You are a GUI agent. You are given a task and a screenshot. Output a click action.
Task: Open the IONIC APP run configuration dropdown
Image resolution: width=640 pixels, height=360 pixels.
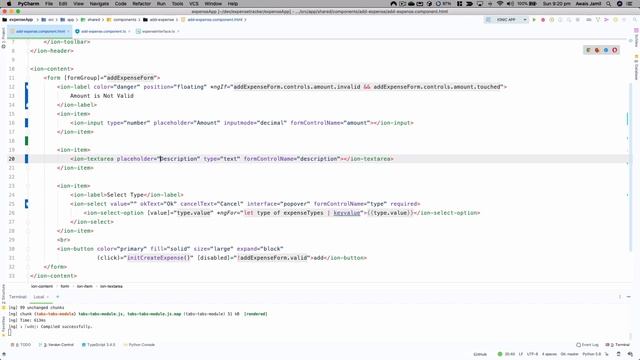(507, 20)
